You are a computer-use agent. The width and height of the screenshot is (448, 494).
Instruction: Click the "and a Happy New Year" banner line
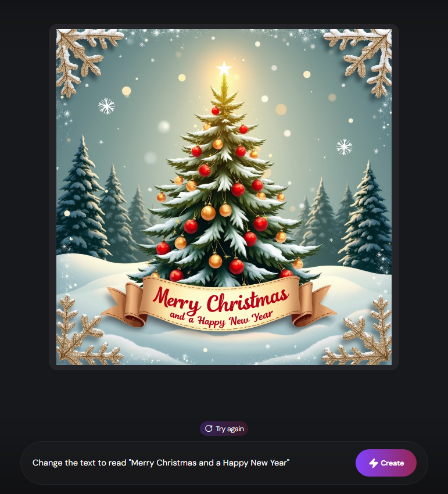221,318
